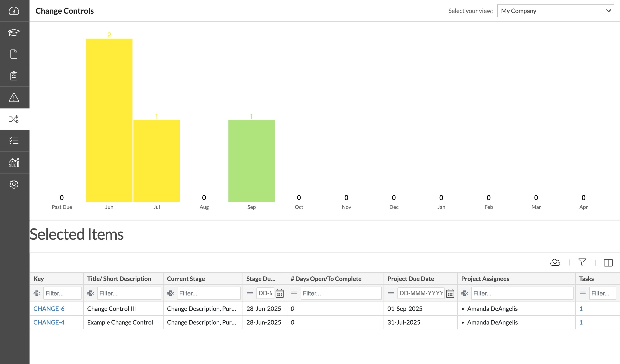Click the task list icon in sidebar
620x364 pixels.
point(14,141)
